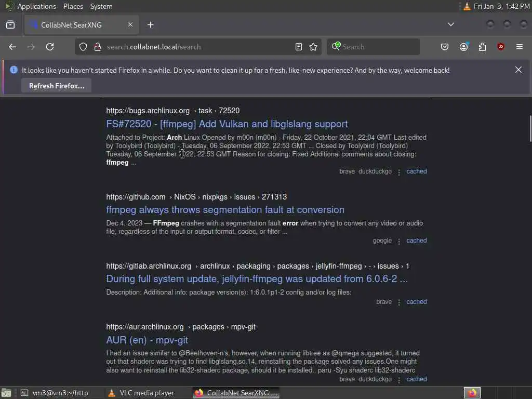Open the jellyfin-ffmpeg full system update result
This screenshot has width=532, height=399.
tap(257, 279)
